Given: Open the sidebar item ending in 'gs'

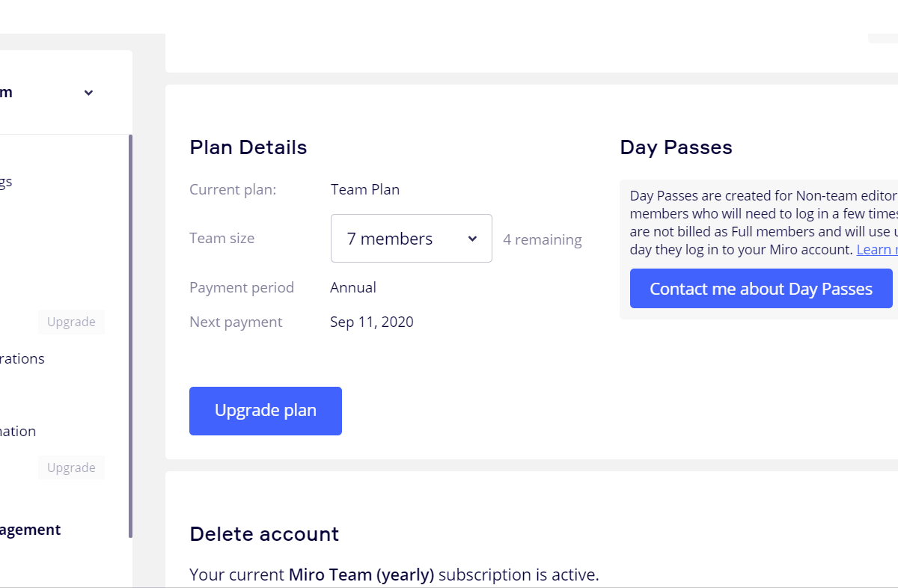Looking at the screenshot, I should pos(6,182).
